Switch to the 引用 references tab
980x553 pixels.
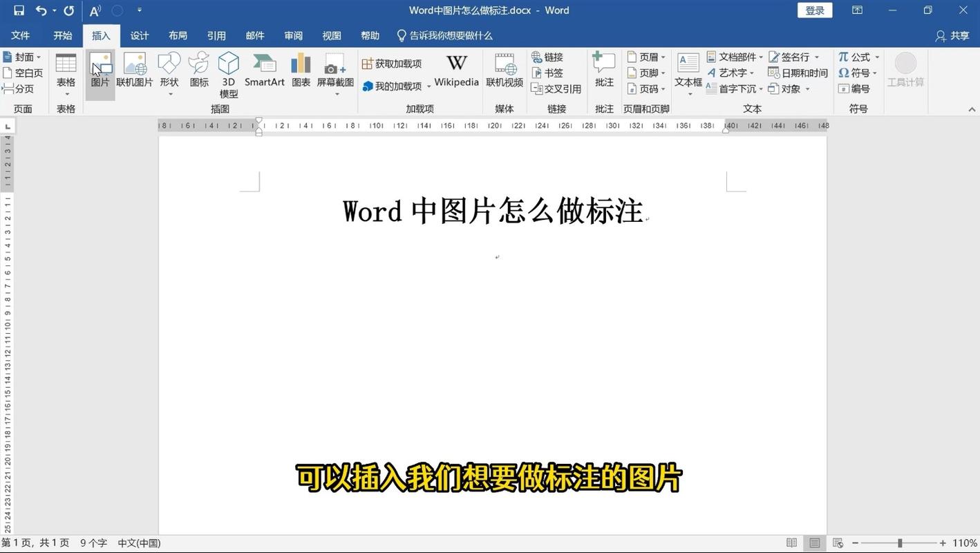pos(216,35)
